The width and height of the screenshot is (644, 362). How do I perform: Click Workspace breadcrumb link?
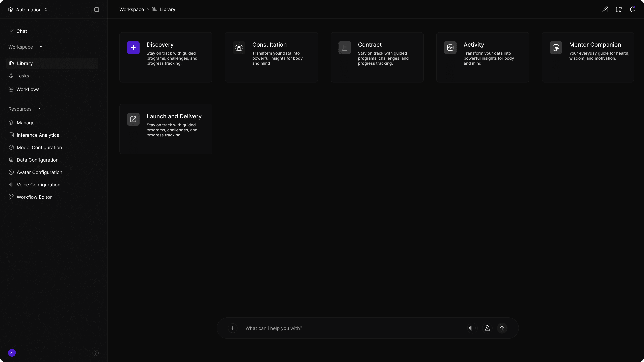131,10
